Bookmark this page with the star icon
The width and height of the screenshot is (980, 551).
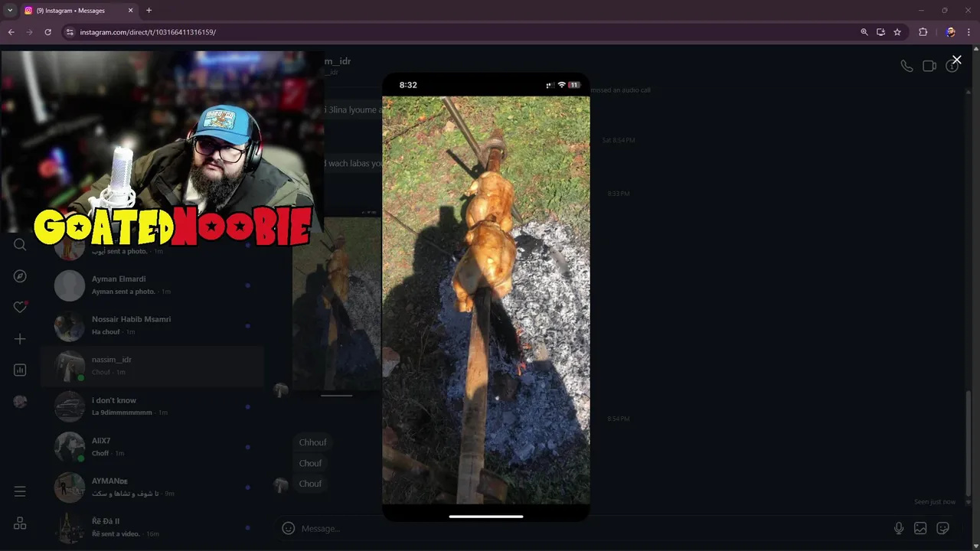click(x=897, y=32)
